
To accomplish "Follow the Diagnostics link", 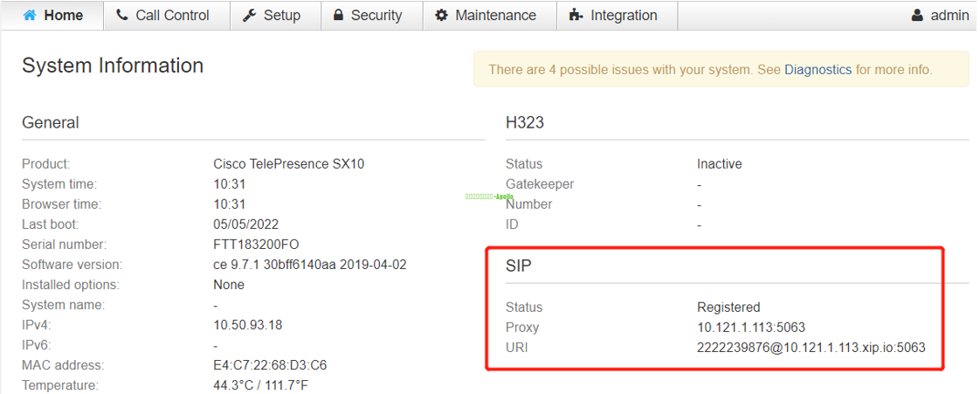I will [x=818, y=69].
